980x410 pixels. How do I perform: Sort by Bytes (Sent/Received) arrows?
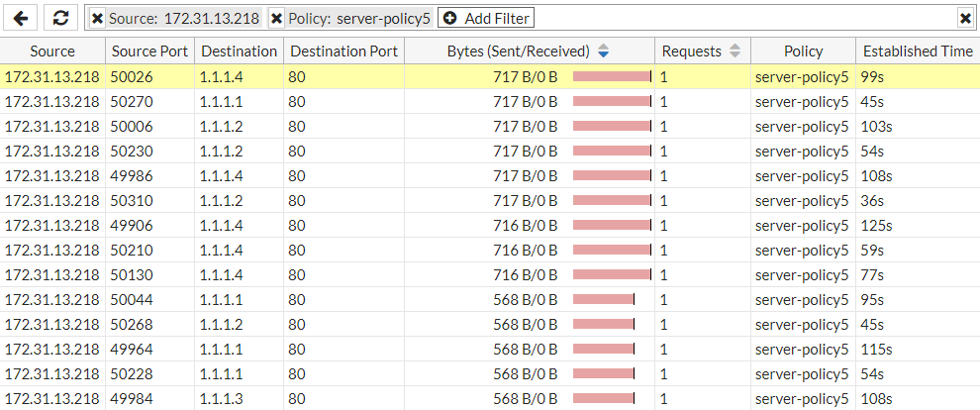(x=603, y=51)
